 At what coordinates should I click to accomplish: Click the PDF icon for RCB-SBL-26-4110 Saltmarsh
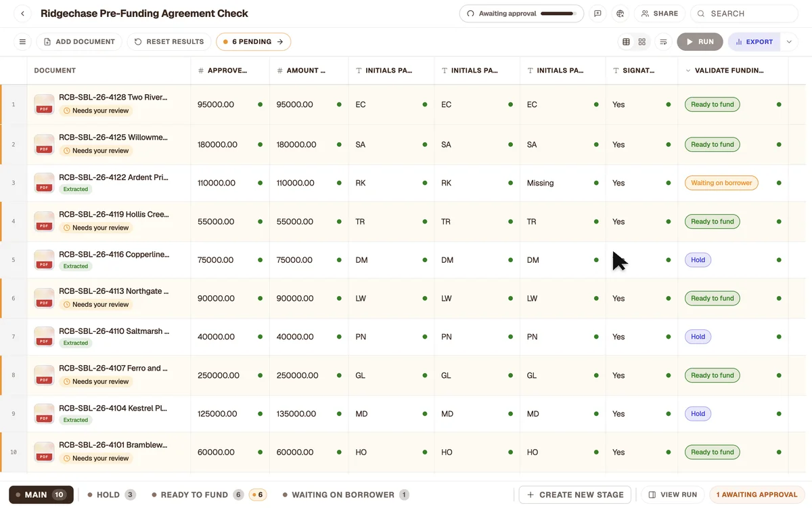[44, 337]
